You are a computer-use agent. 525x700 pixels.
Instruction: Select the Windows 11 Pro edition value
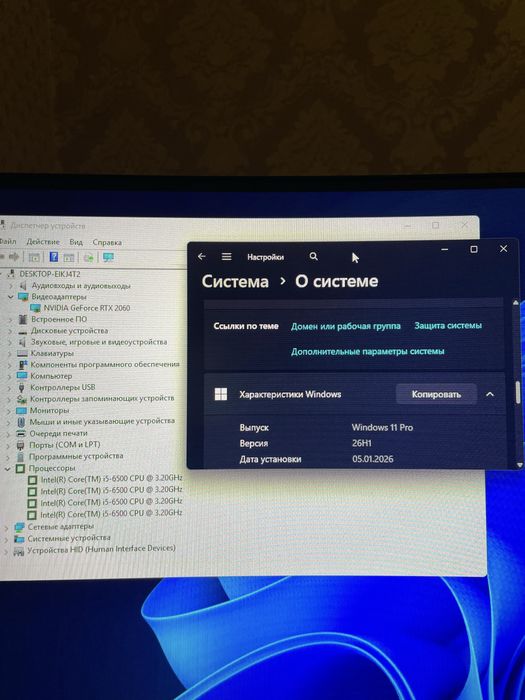click(382, 427)
